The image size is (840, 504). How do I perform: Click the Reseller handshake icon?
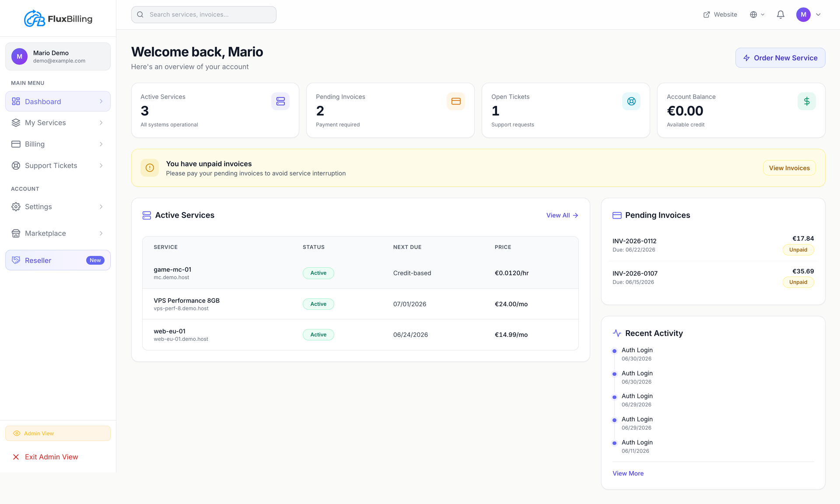click(16, 260)
